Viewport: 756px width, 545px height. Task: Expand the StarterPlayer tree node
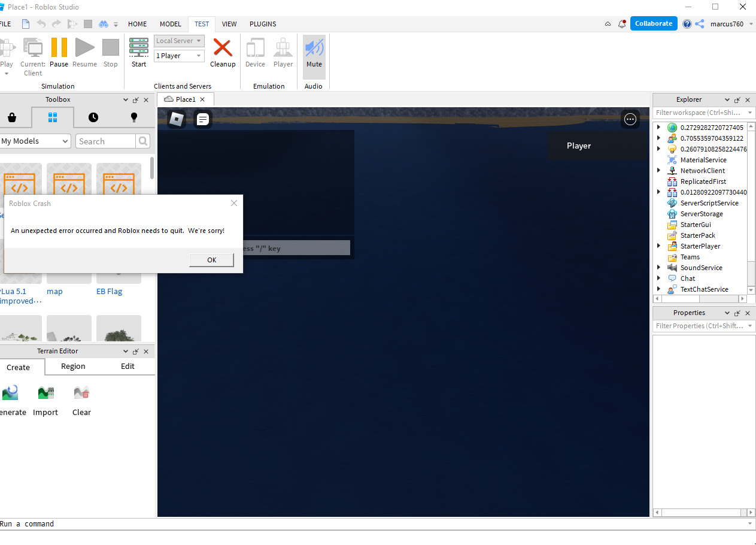click(658, 246)
